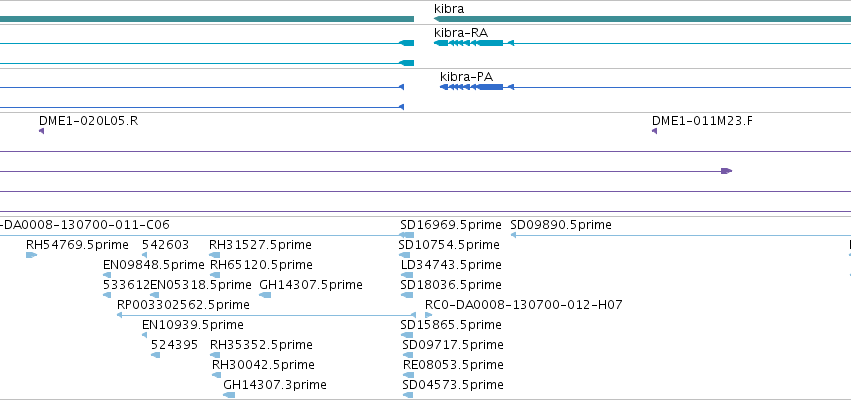The height and width of the screenshot is (400, 851).
Task: Select the SD16969.5prime feature glyph
Action: click(407, 235)
